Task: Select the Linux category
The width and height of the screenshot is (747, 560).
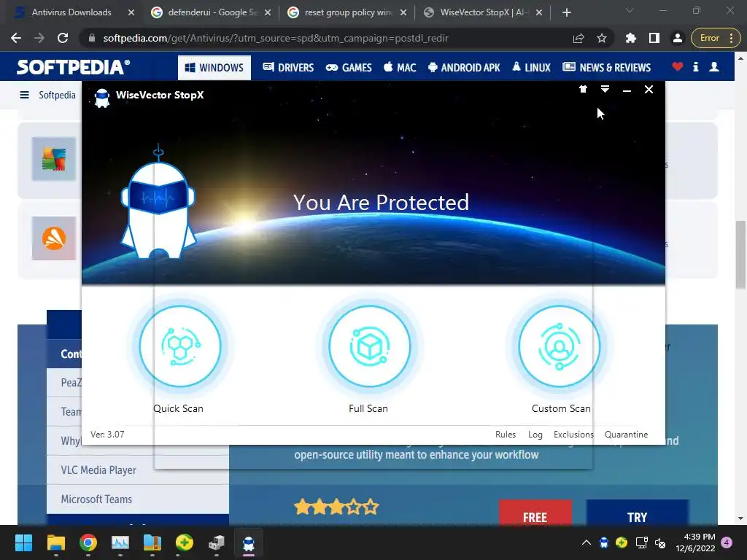Action: point(532,68)
